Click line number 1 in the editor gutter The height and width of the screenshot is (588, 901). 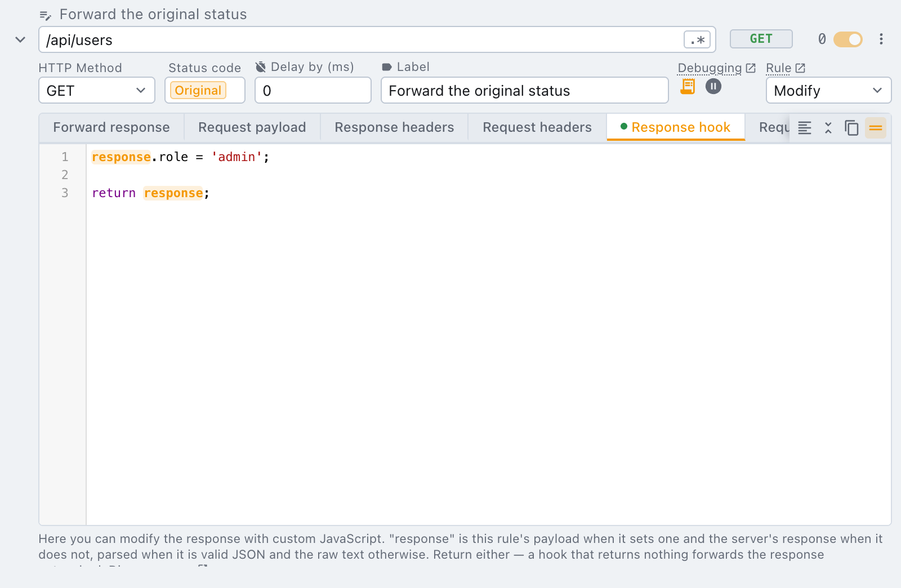click(x=65, y=157)
